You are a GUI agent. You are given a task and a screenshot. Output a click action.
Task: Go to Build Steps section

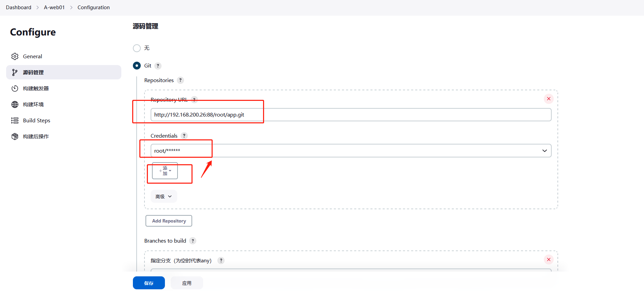pos(36,120)
